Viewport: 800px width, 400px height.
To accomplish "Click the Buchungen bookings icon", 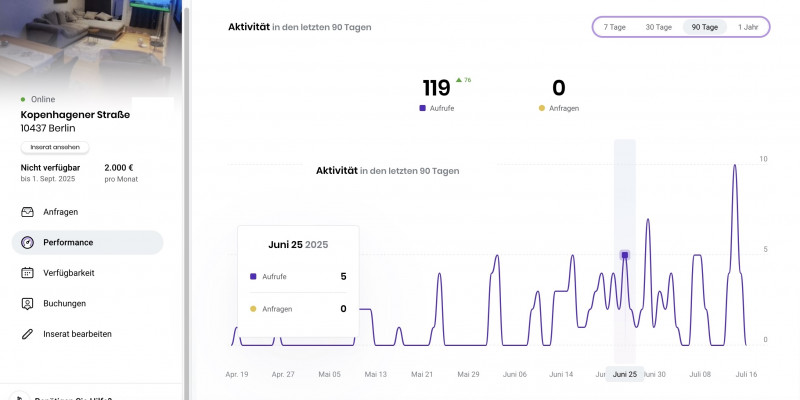I will pyautogui.click(x=27, y=304).
